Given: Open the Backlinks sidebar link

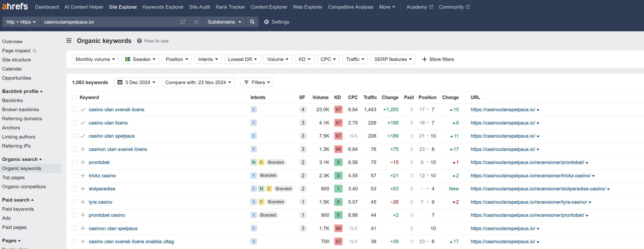Looking at the screenshot, I should coord(12,100).
